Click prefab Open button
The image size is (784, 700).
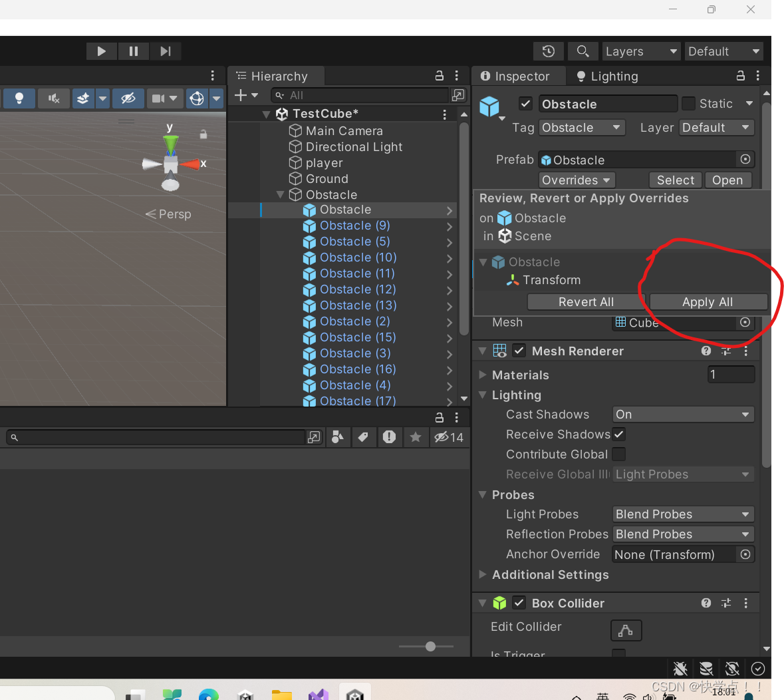pos(728,180)
